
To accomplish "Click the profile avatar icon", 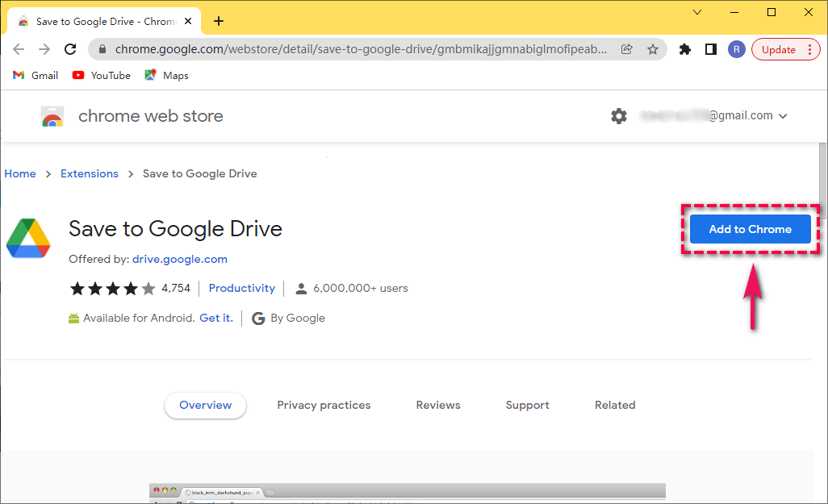I will [x=737, y=49].
